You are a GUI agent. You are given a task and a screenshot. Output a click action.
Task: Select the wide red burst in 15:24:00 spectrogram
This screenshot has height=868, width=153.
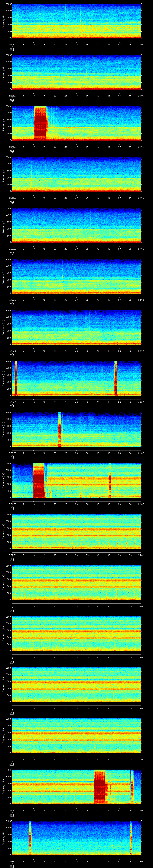41,123
